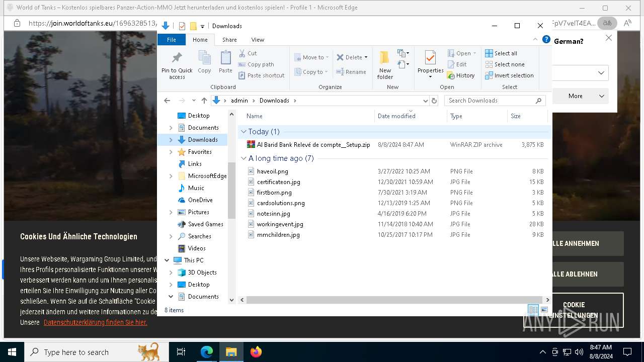Expand Pictures in navigation pane
The height and width of the screenshot is (362, 644).
[x=171, y=212]
